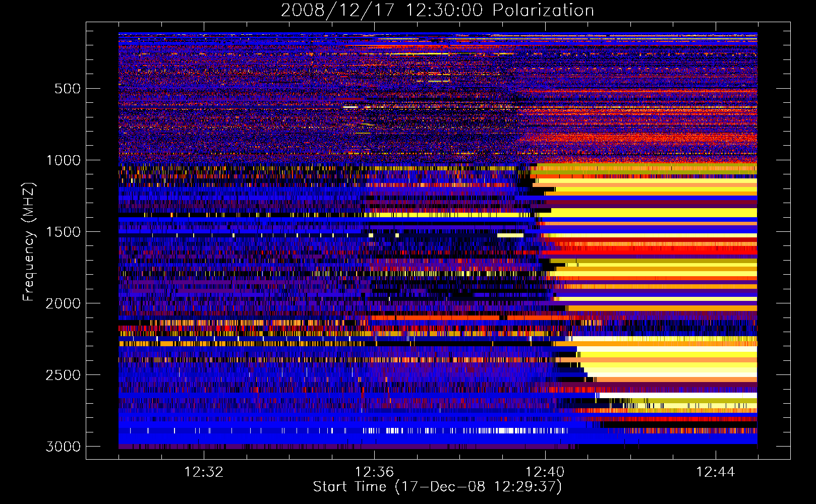Click the 2000 frequency tick label

click(64, 303)
